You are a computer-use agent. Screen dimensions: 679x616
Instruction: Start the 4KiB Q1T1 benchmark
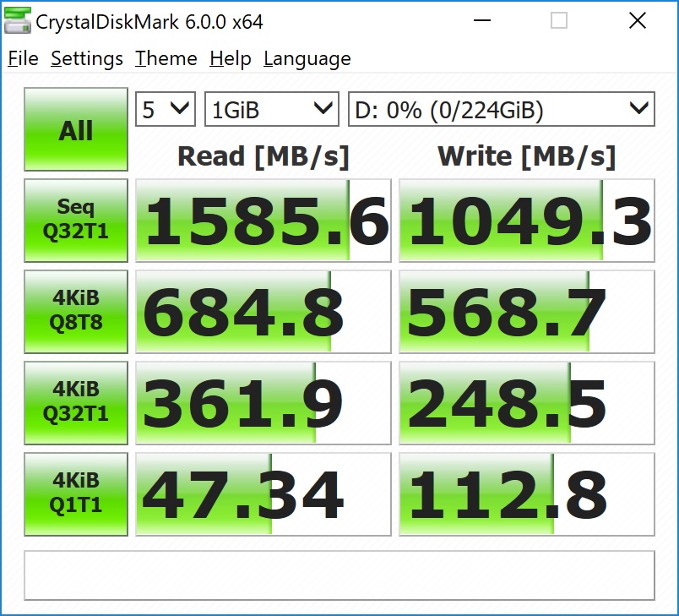point(76,494)
